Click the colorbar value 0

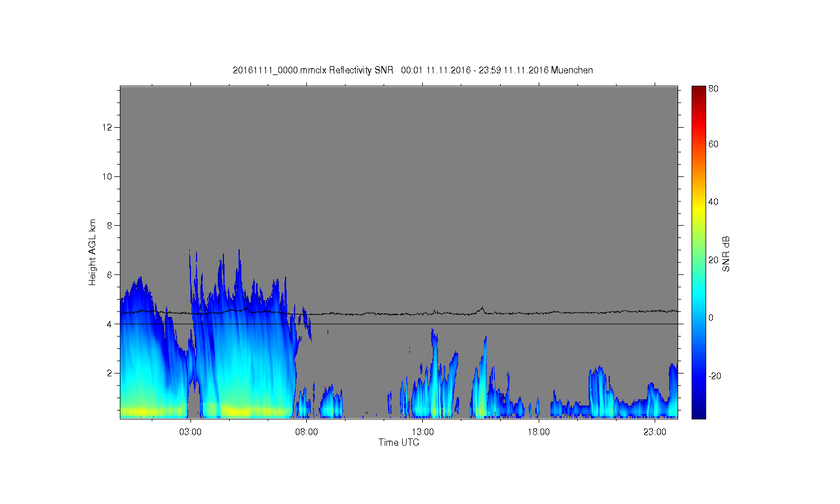(711, 318)
